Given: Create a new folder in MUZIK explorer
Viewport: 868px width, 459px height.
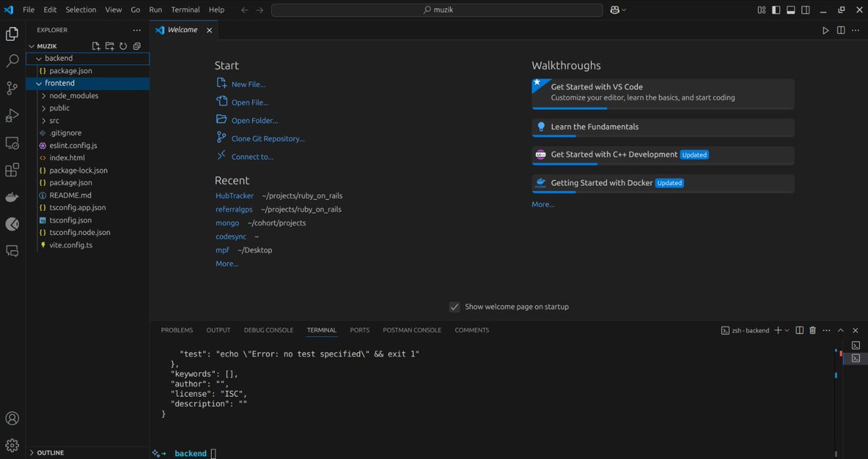Looking at the screenshot, I should pos(110,46).
